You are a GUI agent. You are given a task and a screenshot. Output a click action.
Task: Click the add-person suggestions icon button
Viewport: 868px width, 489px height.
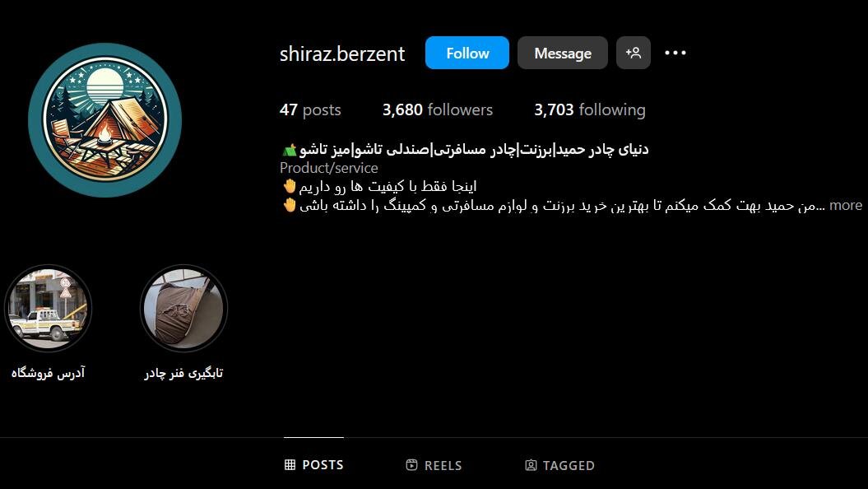[633, 53]
